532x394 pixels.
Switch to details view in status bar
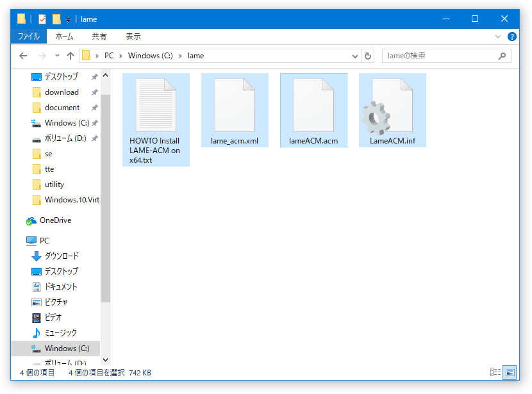tap(495, 372)
